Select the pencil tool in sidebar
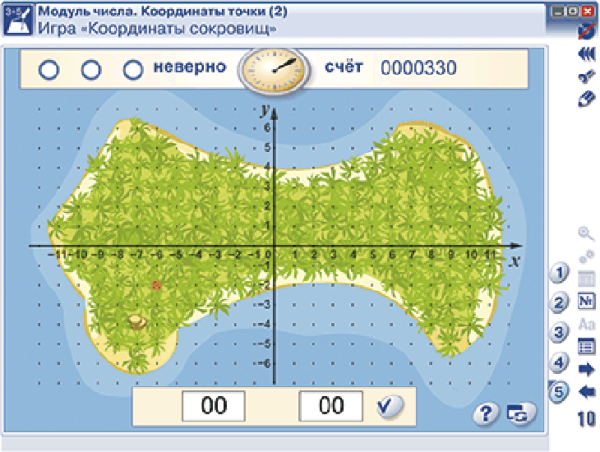The image size is (600, 452). coord(587,99)
